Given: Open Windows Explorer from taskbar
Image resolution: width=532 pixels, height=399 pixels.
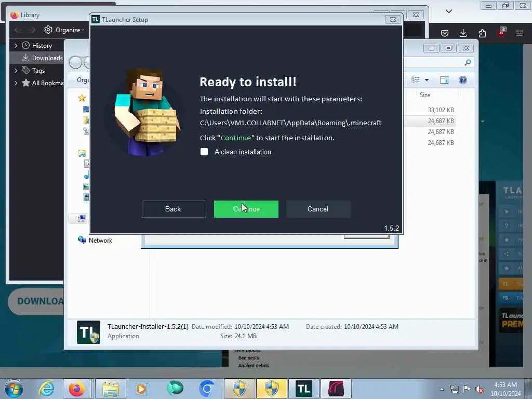Looking at the screenshot, I should [111, 389].
